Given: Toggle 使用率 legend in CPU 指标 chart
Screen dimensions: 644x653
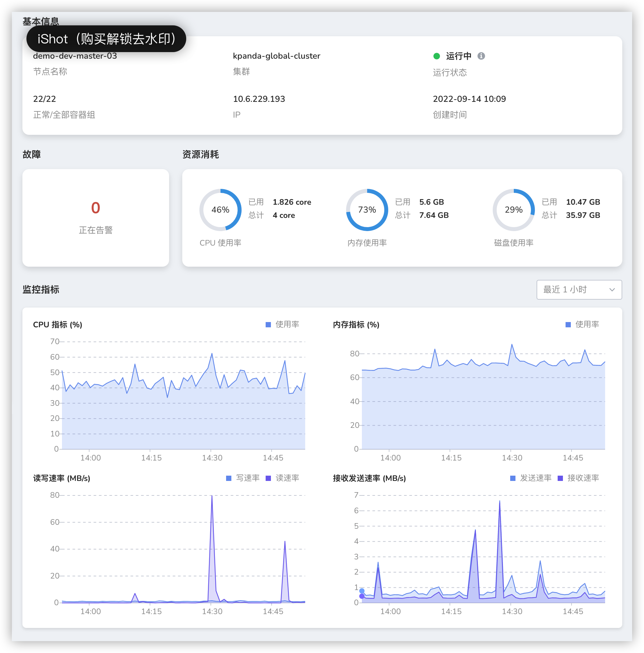Looking at the screenshot, I should click(282, 324).
